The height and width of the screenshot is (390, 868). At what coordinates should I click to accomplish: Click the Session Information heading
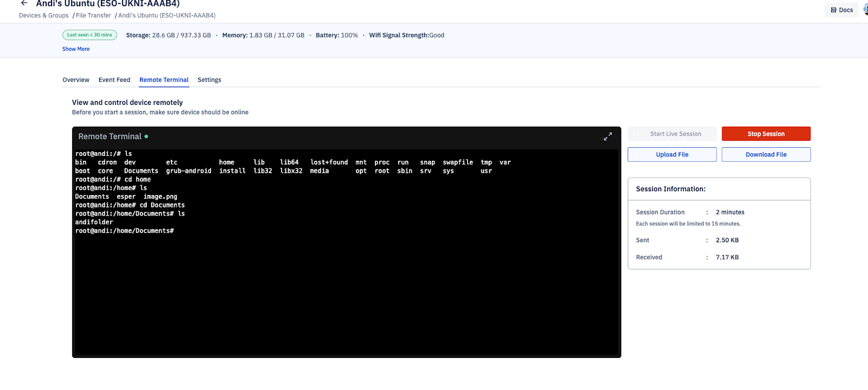point(671,189)
